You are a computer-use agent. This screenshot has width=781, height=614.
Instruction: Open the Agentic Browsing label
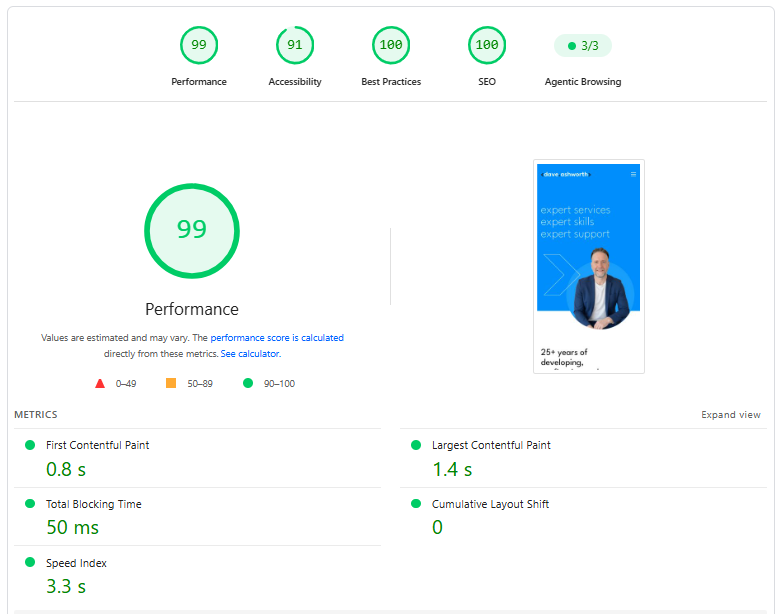(583, 82)
